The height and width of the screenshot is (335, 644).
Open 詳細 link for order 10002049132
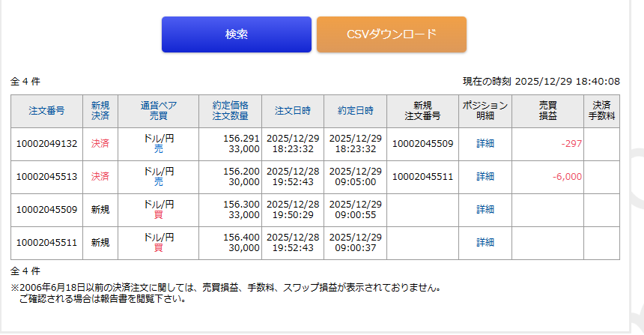485,144
